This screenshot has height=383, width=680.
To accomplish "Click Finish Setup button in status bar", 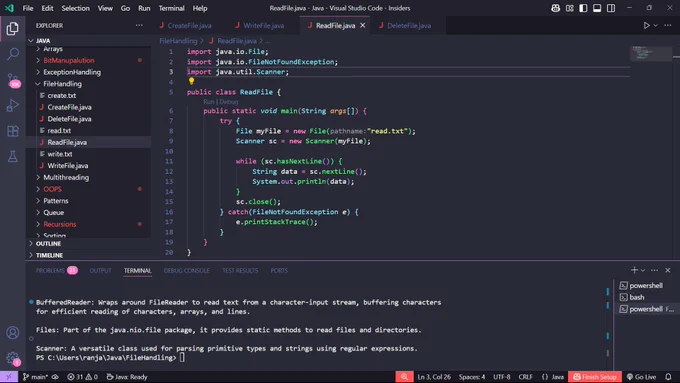I will point(595,377).
